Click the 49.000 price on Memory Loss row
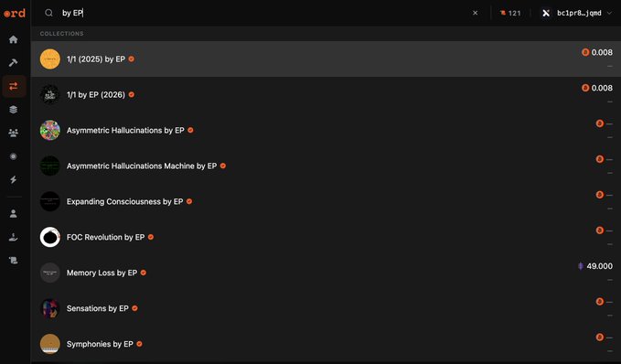 point(599,266)
